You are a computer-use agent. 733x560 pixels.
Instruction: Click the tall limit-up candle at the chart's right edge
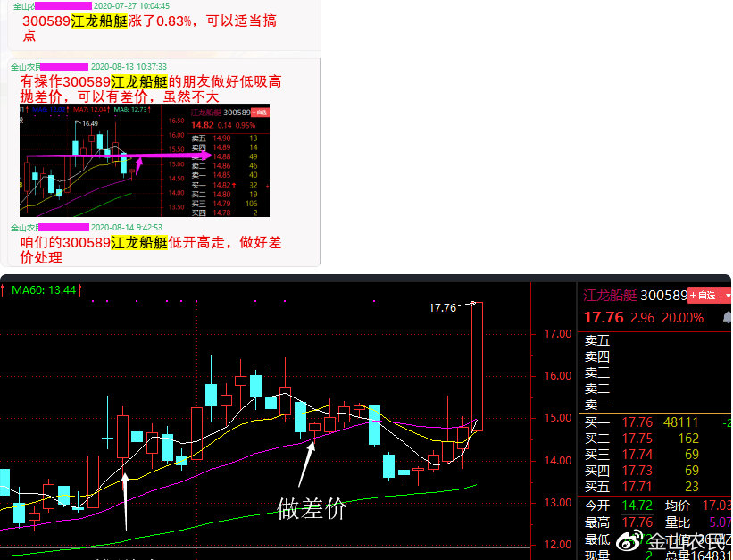coord(478,366)
